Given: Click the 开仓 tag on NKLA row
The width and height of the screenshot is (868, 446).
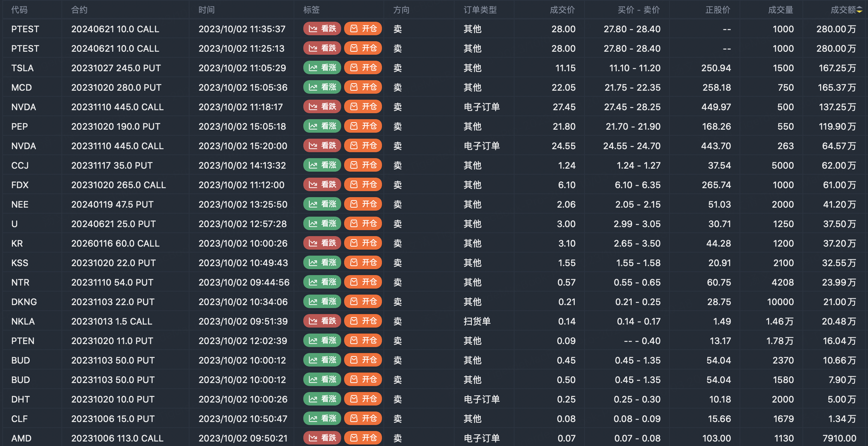Looking at the screenshot, I should (x=363, y=321).
